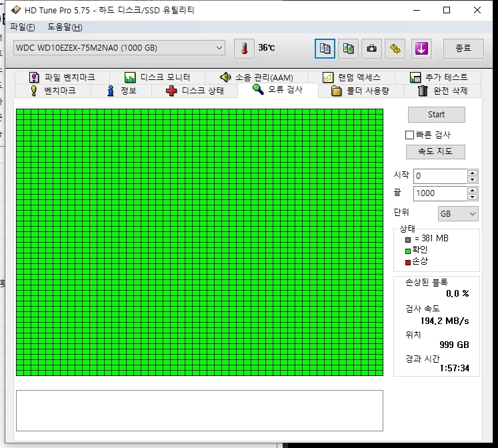
Task: Open the 정보 tab
Action: pos(121,91)
